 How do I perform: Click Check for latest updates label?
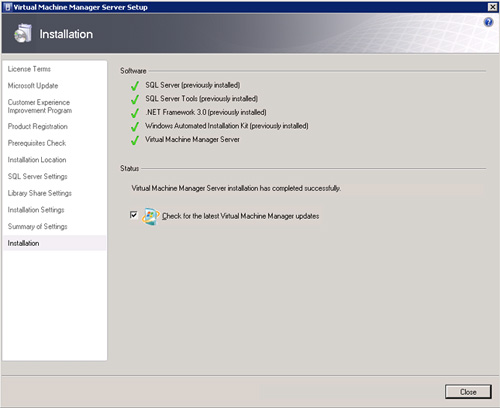240,216
